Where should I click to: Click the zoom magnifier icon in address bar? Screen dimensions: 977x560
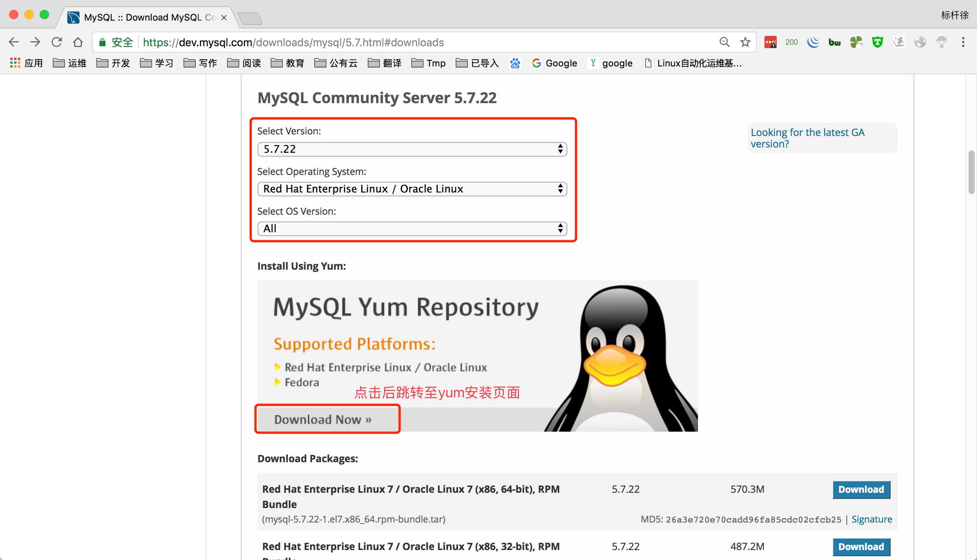coord(724,42)
